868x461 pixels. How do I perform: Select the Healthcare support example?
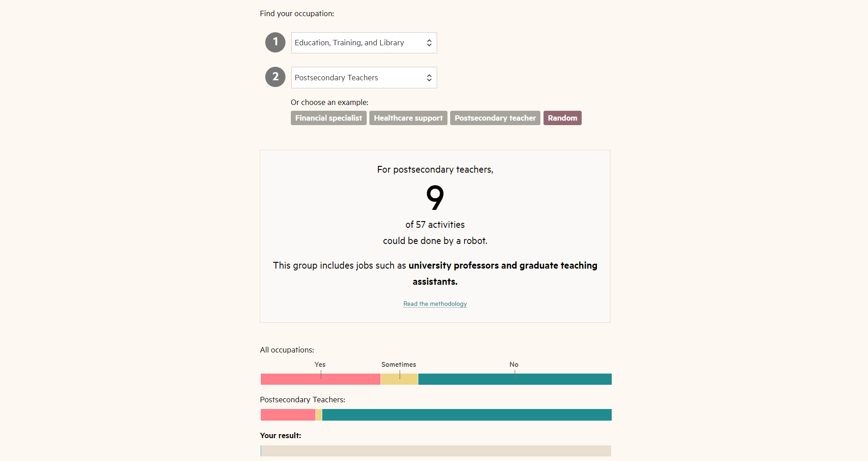(x=408, y=118)
